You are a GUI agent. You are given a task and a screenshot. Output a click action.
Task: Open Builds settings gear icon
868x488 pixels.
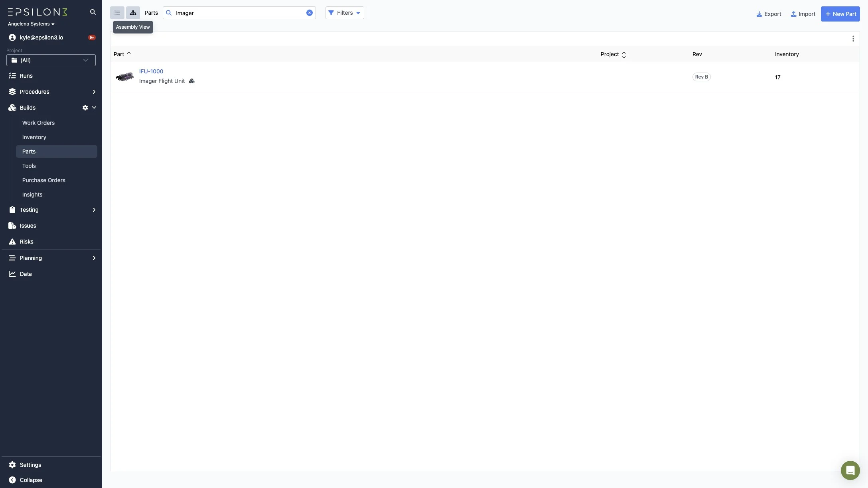coord(85,108)
